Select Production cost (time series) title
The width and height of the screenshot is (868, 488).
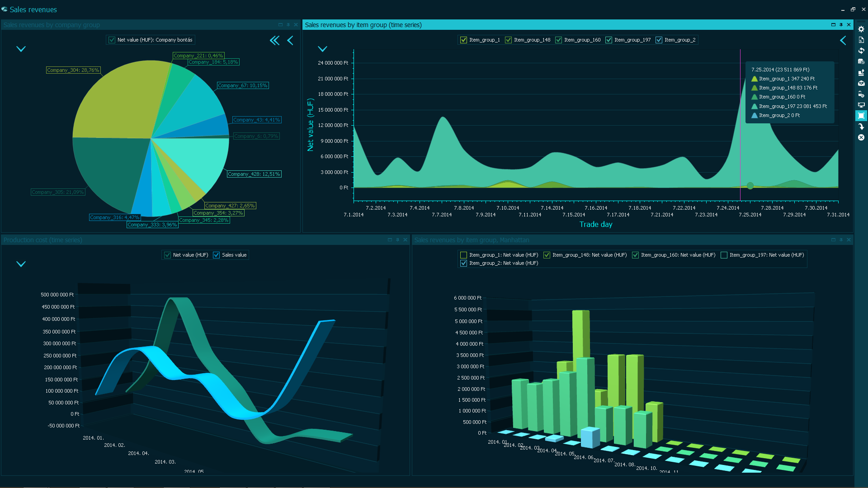pos(43,240)
